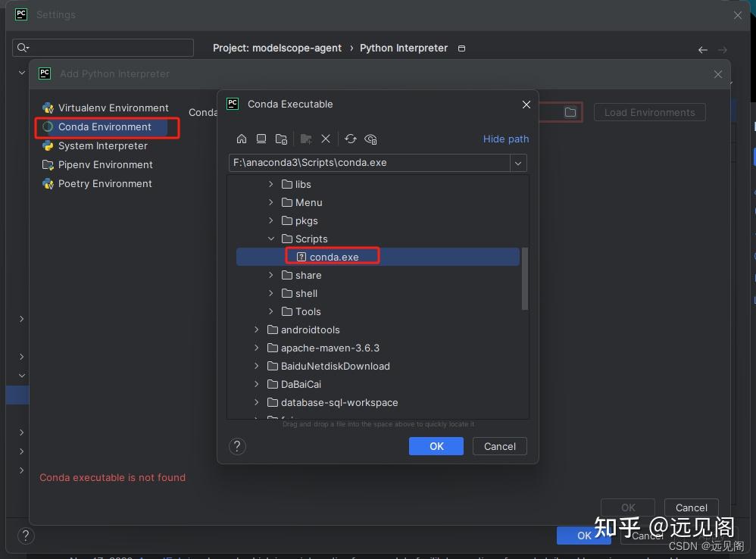Create a new folder in the file browser
Image resolution: width=756 pixels, height=559 pixels.
tap(306, 139)
